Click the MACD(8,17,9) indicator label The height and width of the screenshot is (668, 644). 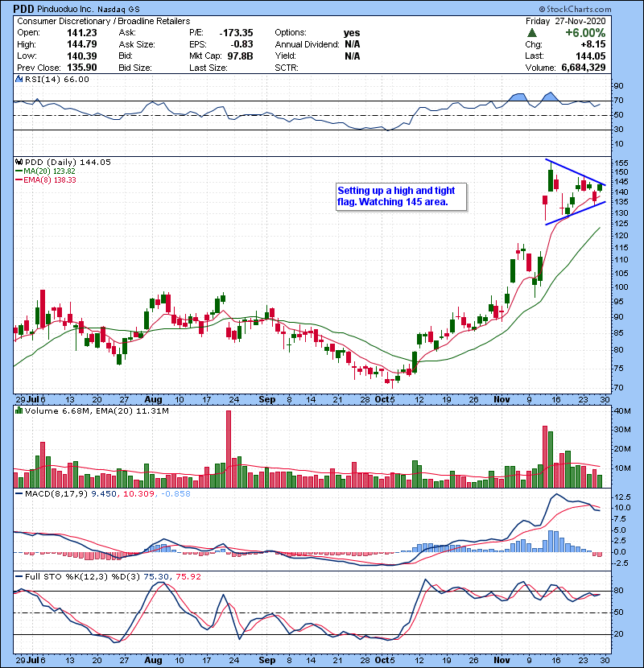pyautogui.click(x=56, y=494)
